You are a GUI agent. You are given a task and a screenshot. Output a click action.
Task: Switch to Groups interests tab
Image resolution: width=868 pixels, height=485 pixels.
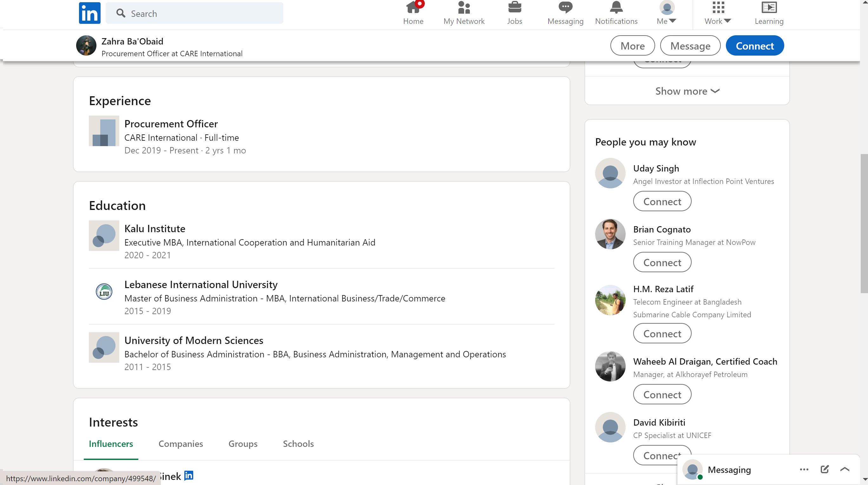tap(243, 443)
